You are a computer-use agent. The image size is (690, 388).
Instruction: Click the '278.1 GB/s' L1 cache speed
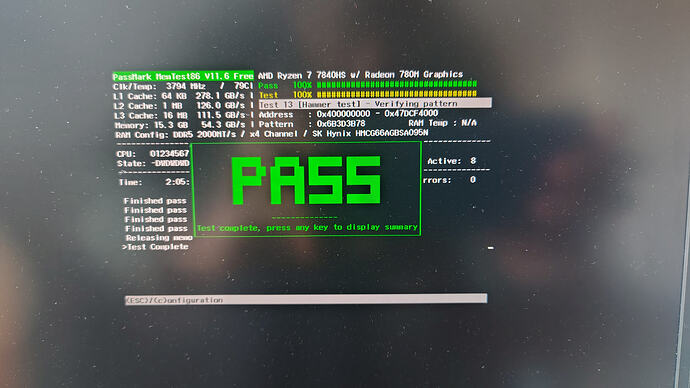pos(220,96)
